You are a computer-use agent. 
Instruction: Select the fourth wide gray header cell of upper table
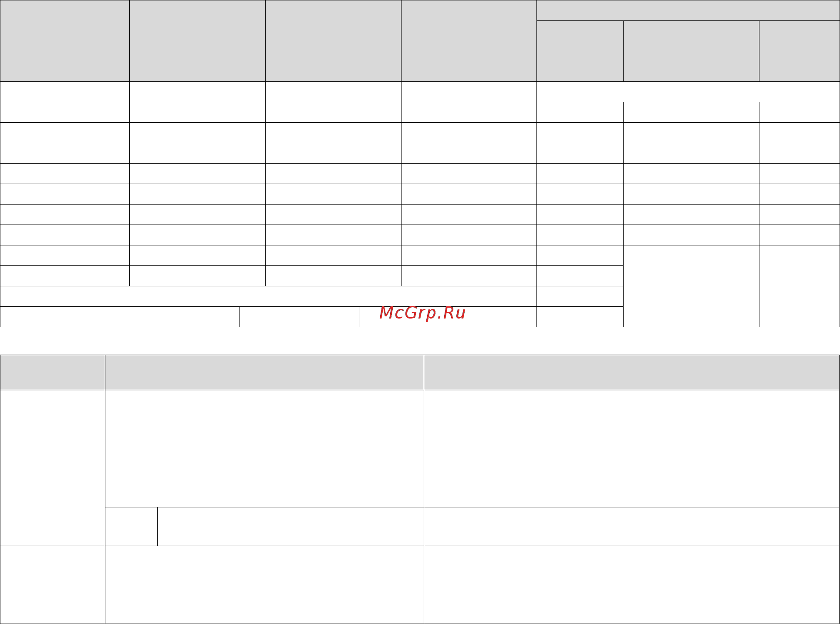469,41
